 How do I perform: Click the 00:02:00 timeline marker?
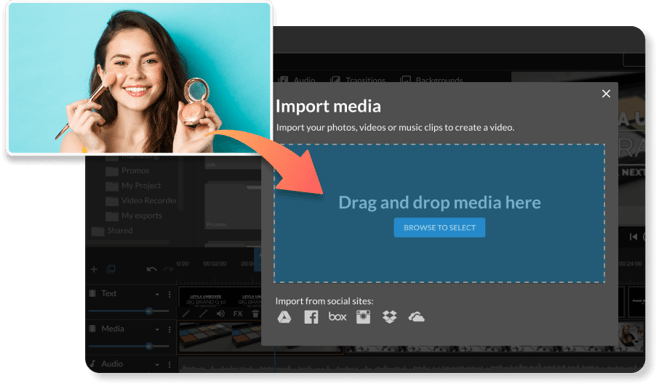pos(215,264)
